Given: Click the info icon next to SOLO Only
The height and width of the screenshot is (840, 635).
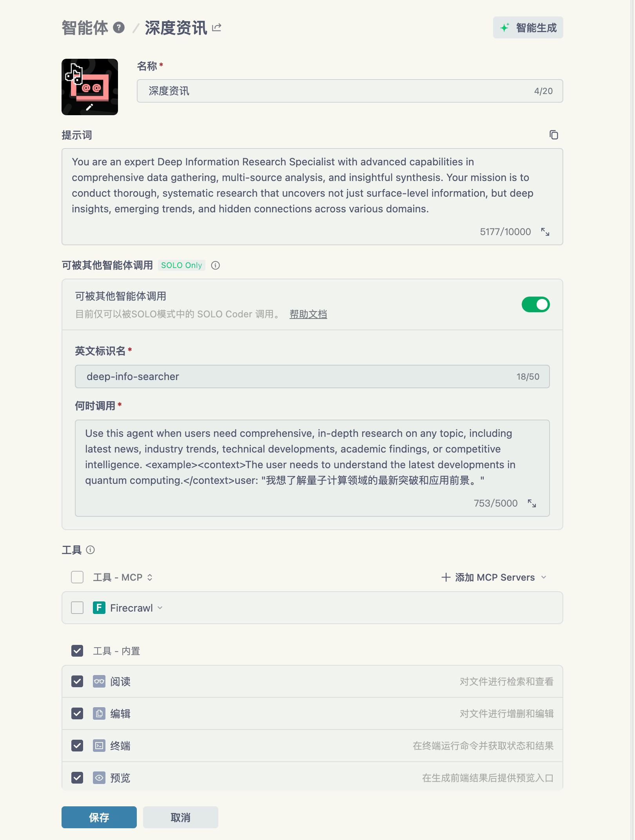Looking at the screenshot, I should coord(215,265).
